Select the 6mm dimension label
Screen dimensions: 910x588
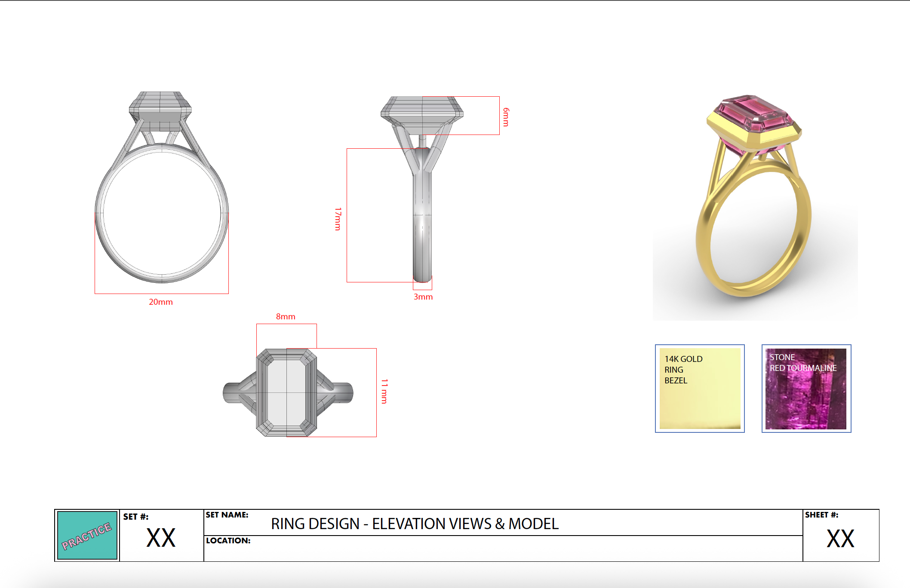tap(506, 117)
